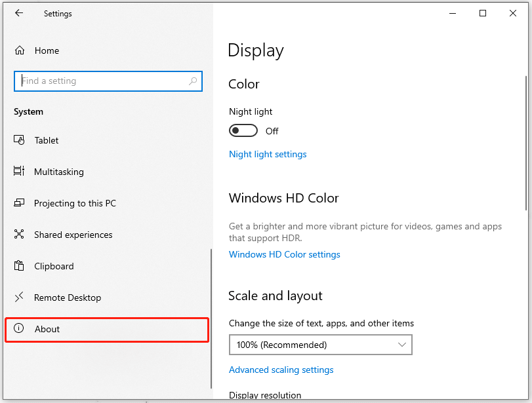Screen dimensions: 532x403
Task: Click the About info icon
Action: (18, 328)
